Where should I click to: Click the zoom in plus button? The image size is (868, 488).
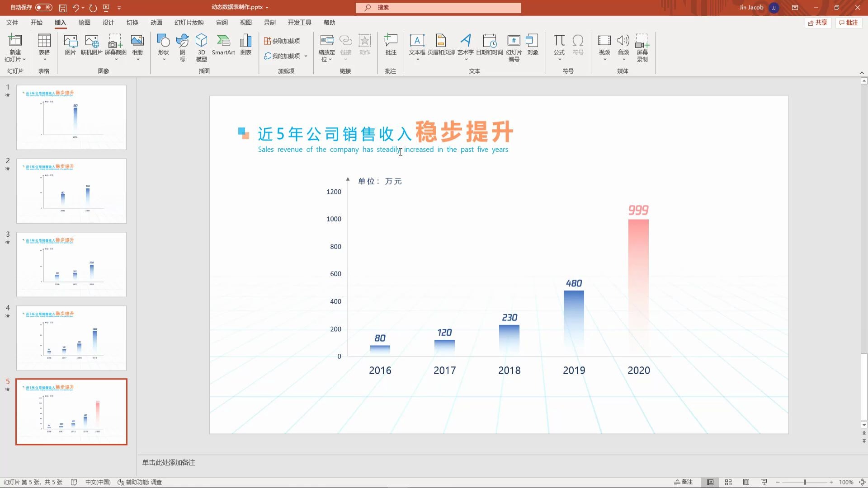831,482
